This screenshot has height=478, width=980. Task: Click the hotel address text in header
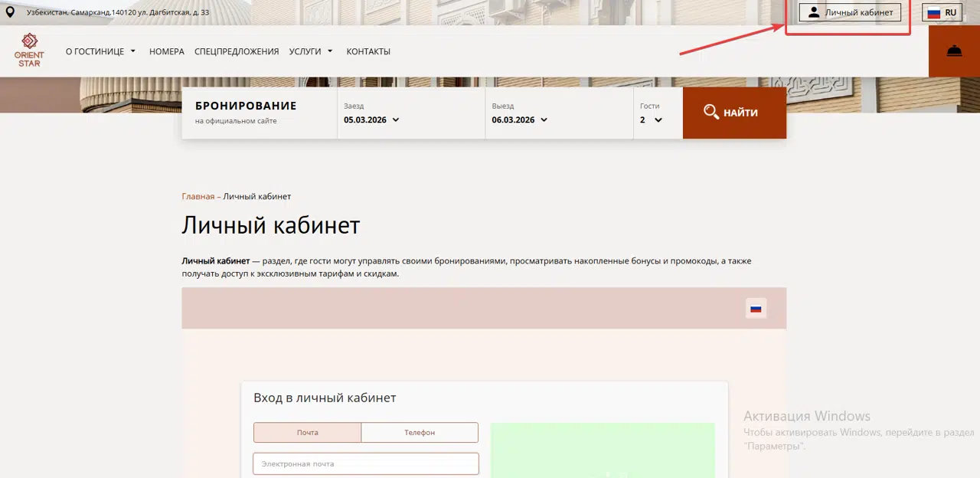tap(118, 12)
